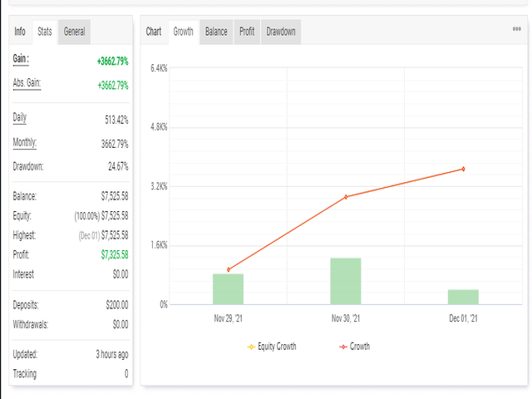Select the +3662.79% Gain value
532x399 pixels.
point(113,61)
